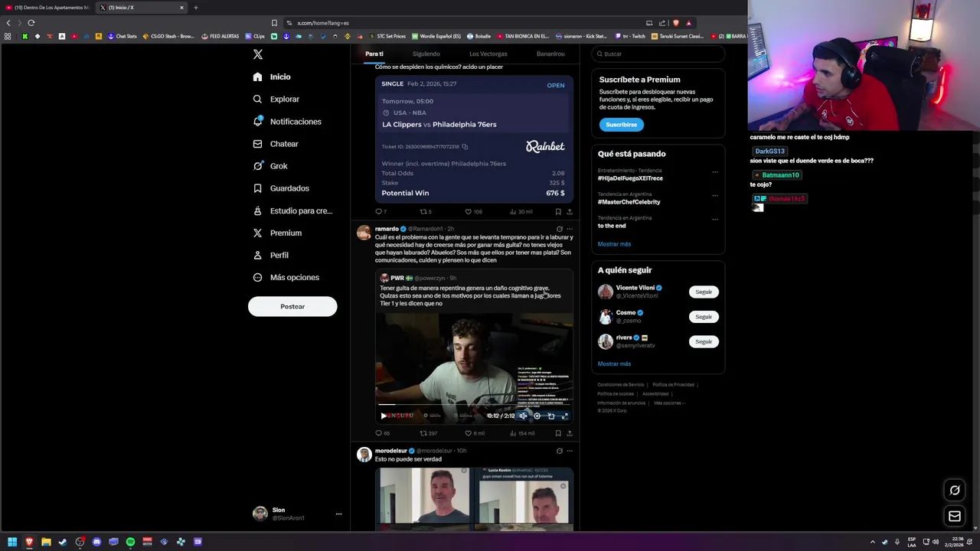980x551 pixels.
Task: Open PWR video settings gear
Action: [x=537, y=416]
